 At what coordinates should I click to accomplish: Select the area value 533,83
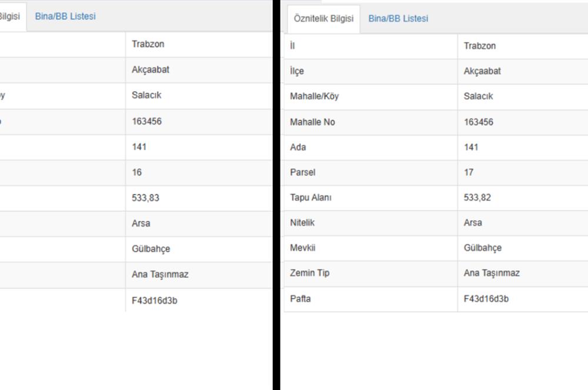point(146,198)
